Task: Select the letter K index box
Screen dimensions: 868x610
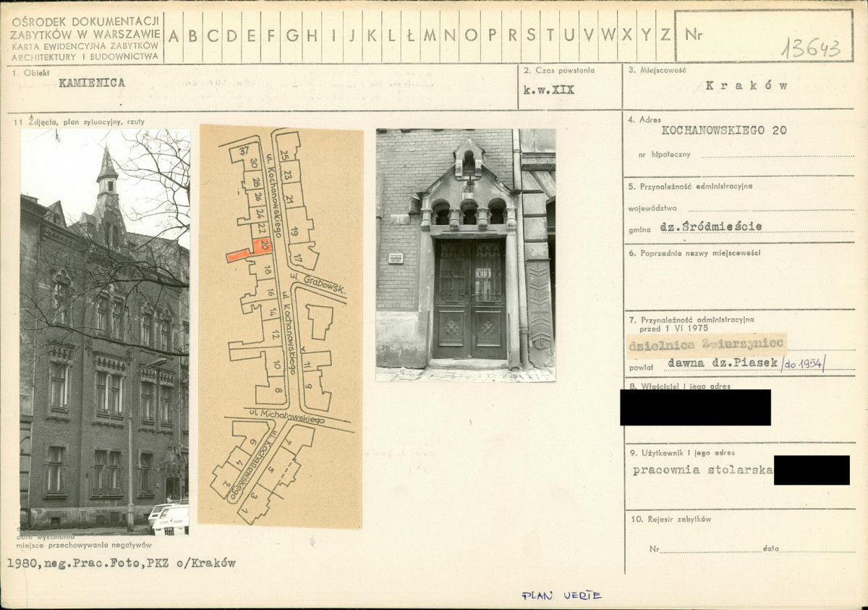Action: click(x=372, y=35)
